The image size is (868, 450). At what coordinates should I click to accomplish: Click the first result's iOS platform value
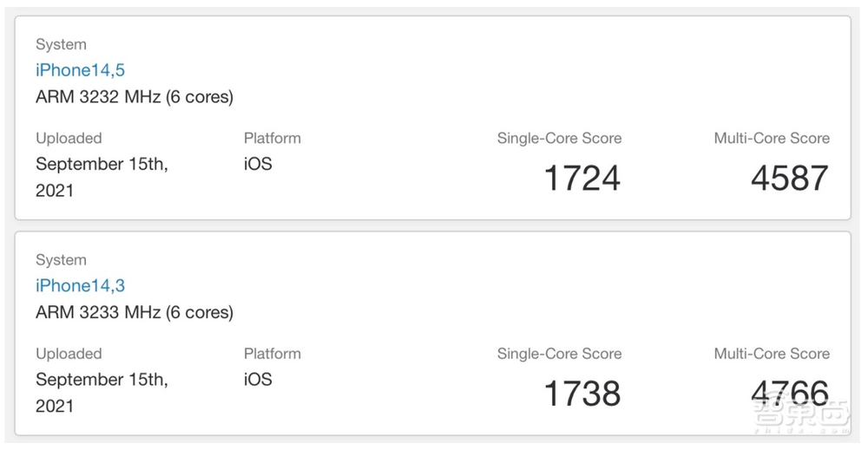pyautogui.click(x=258, y=164)
